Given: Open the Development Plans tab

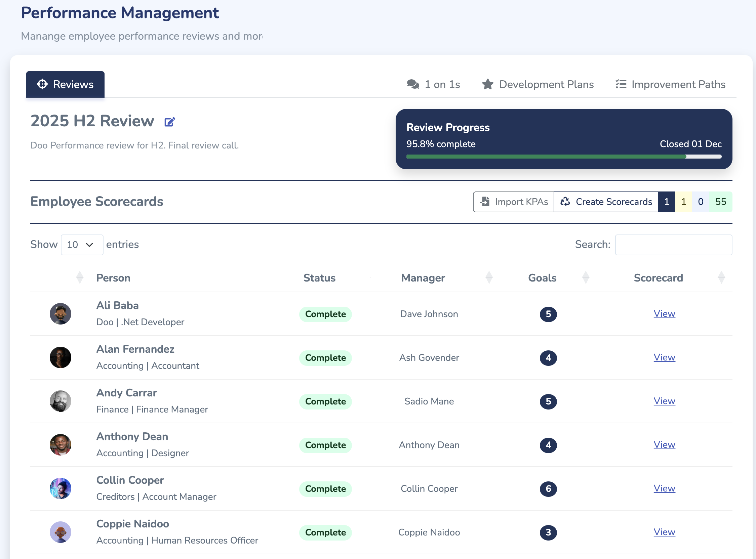Looking at the screenshot, I should pos(538,84).
